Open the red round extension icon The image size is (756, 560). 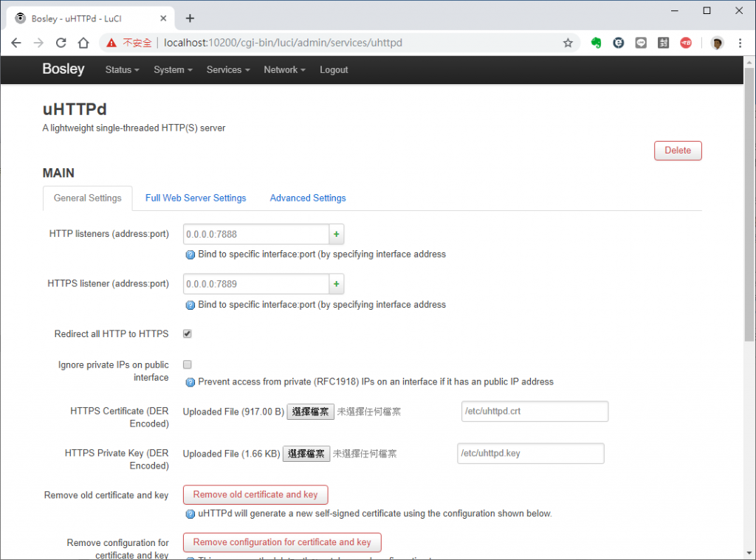pyautogui.click(x=686, y=43)
